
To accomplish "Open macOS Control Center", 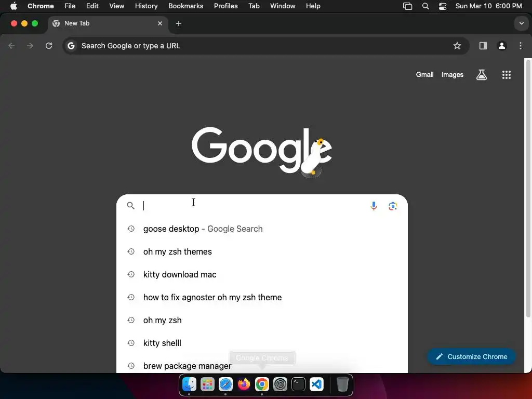I will pos(443,6).
